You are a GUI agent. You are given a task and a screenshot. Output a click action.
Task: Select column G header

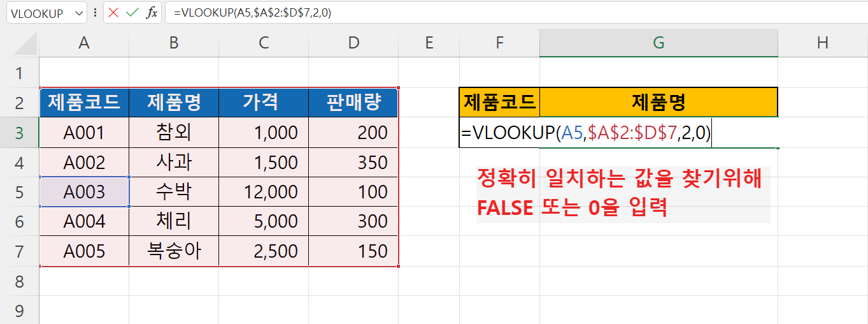coord(658,43)
